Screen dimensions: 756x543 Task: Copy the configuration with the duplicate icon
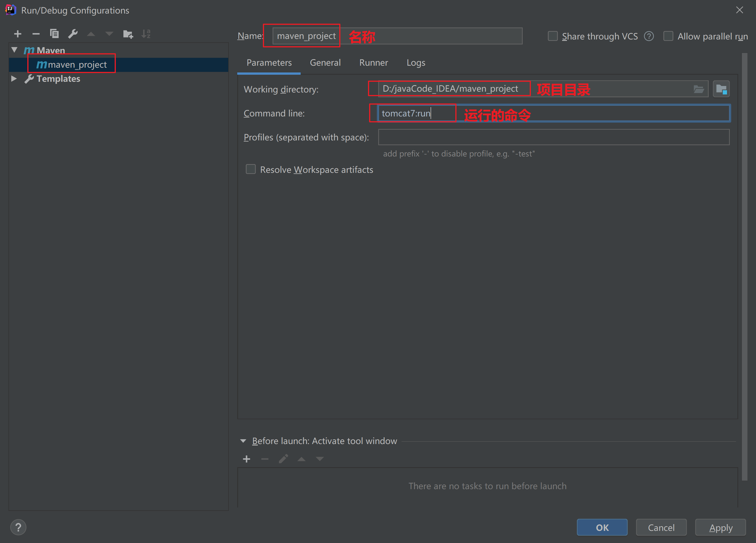pos(54,34)
